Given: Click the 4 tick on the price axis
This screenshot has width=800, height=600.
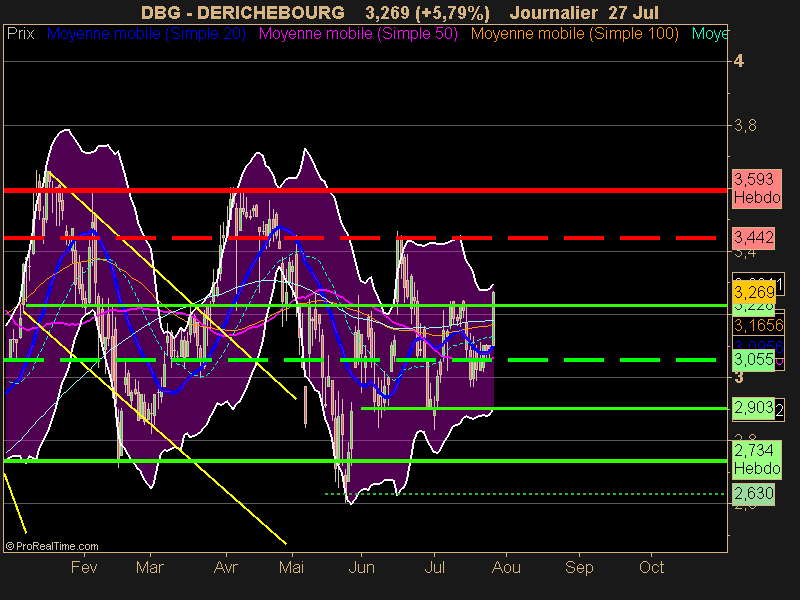Looking at the screenshot, I should click(x=739, y=61).
